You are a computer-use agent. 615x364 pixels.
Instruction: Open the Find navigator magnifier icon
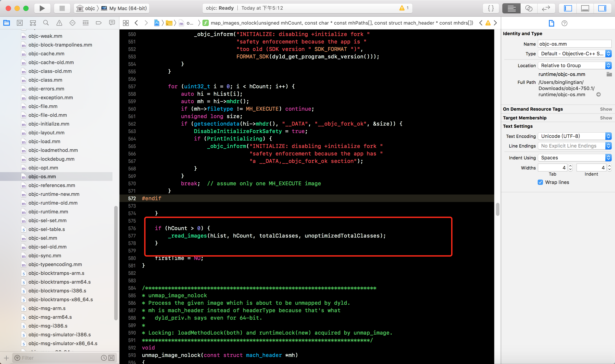click(x=46, y=23)
